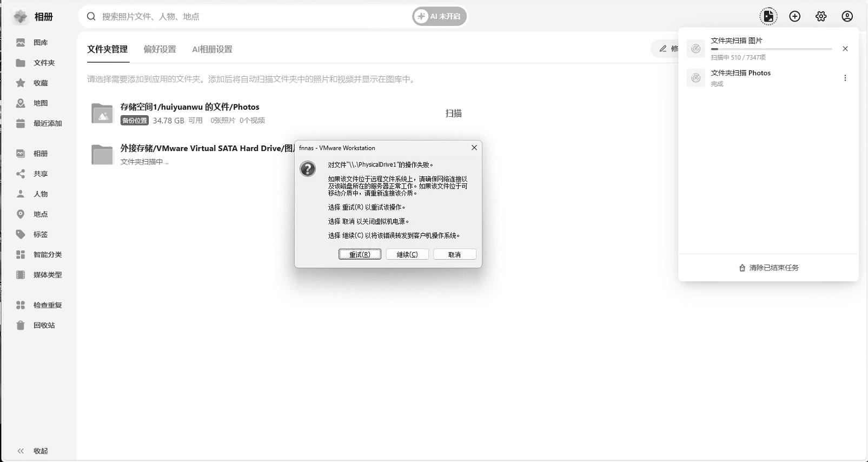Open the task list icon in header
This screenshot has height=462, width=868.
[768, 16]
